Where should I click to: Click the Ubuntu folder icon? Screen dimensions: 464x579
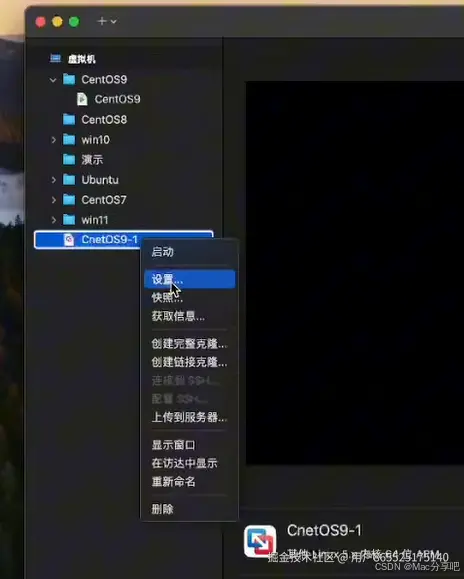(69, 179)
